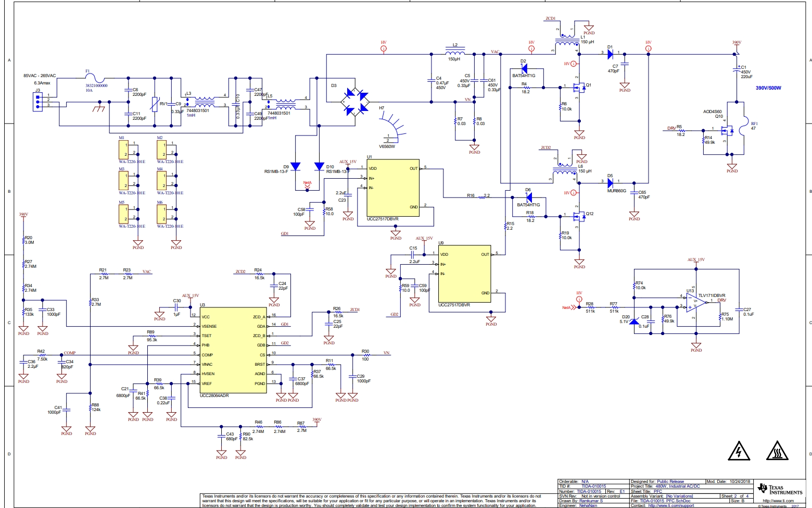Select the Q10 AOD4S60 MOSFET symbol
812x508 pixels.
(x=727, y=130)
